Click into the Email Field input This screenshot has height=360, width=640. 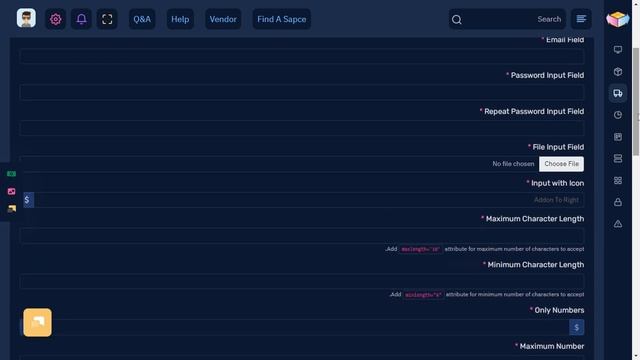302,56
